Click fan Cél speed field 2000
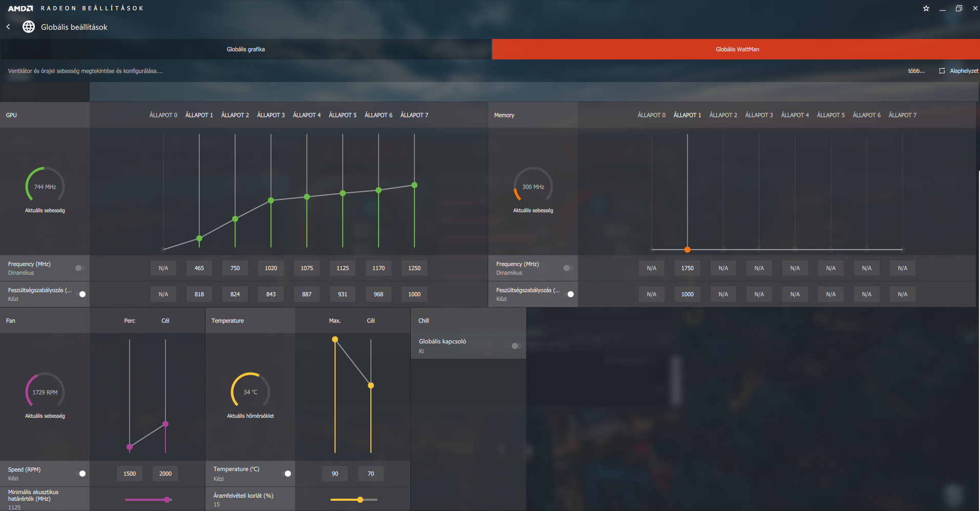The height and width of the screenshot is (511, 980). coord(165,474)
